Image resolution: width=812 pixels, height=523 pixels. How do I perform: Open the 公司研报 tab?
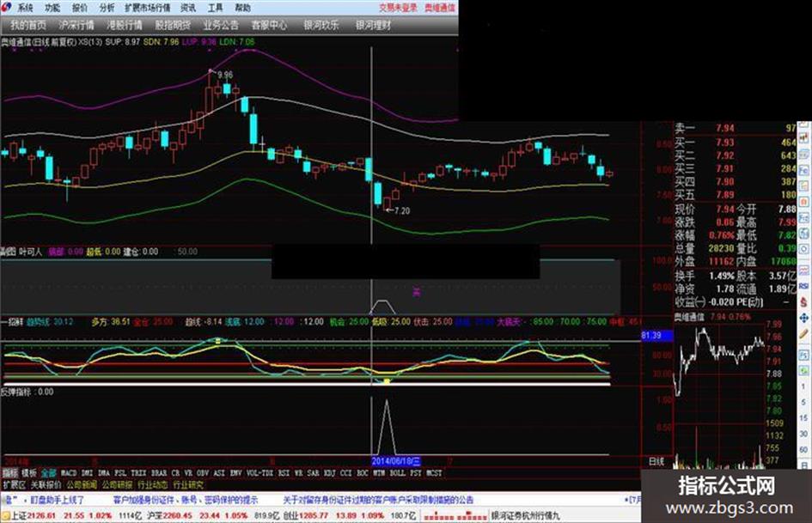pyautogui.click(x=117, y=485)
